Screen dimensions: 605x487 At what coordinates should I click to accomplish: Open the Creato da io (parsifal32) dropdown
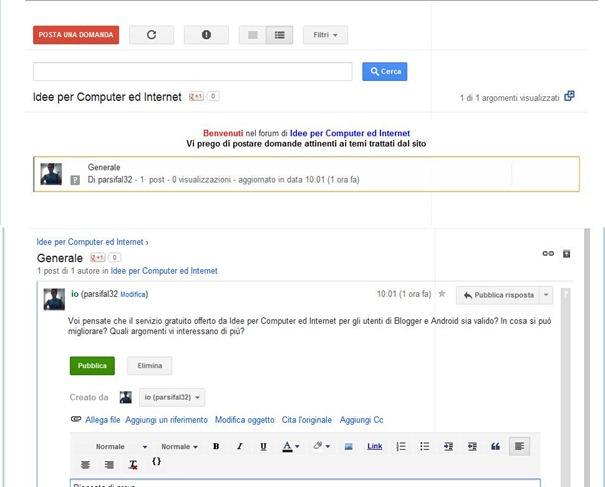[x=172, y=397]
